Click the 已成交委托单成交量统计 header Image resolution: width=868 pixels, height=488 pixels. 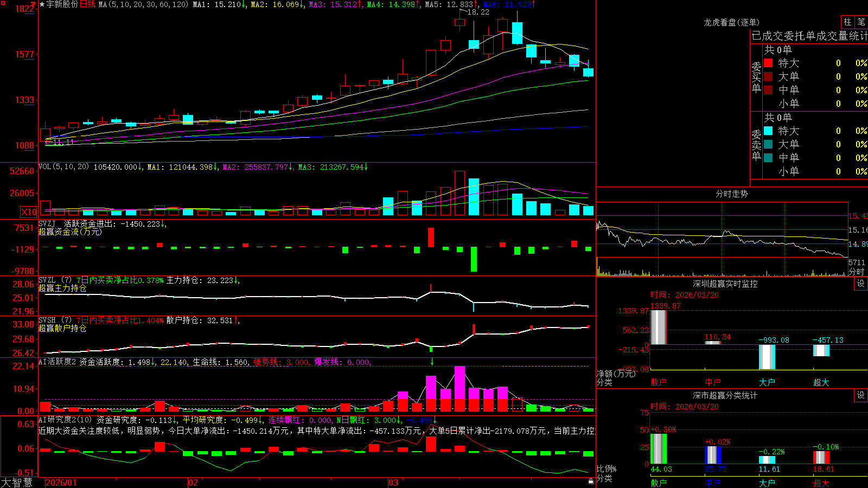(809, 36)
